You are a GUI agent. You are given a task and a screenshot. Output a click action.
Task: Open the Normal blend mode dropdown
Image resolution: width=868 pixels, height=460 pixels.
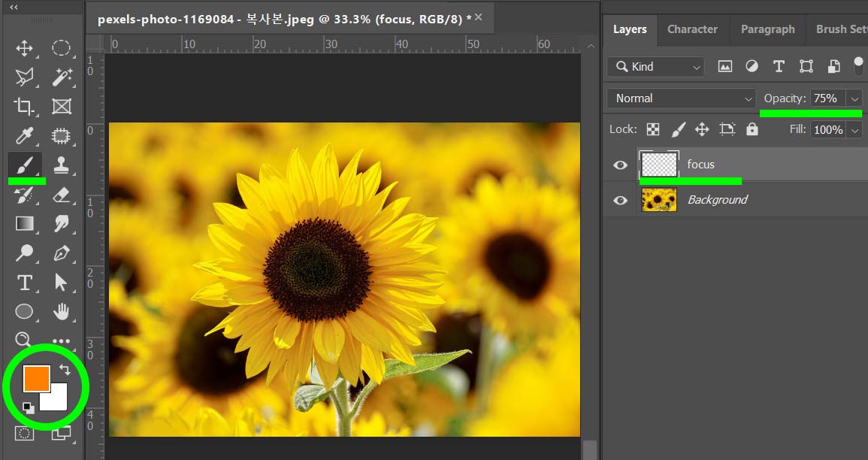pos(681,98)
